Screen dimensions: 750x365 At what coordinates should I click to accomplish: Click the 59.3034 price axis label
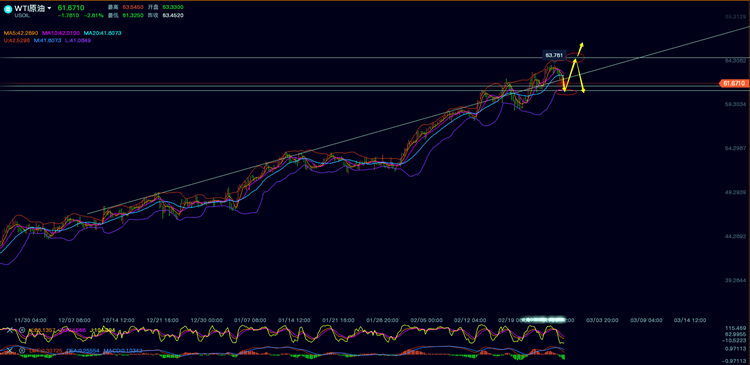[x=735, y=104]
